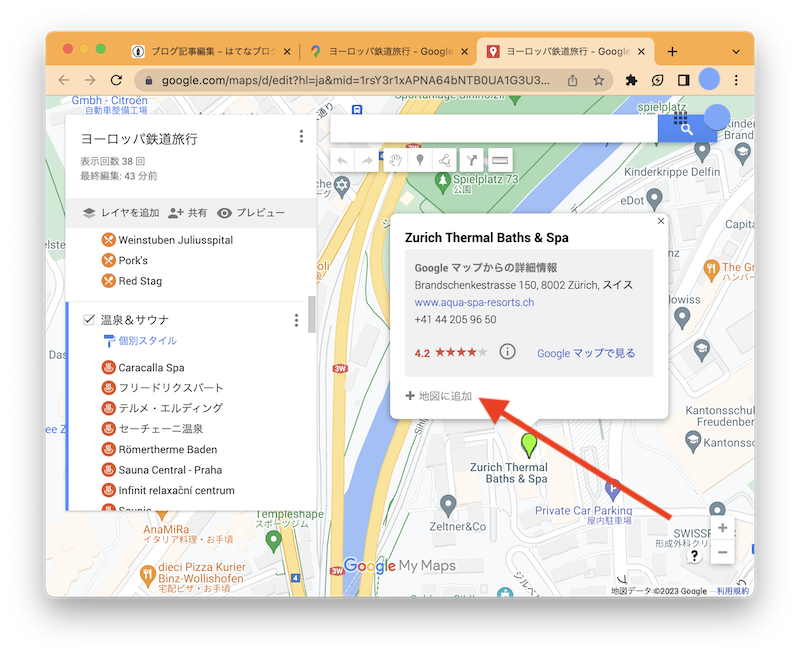Click プレビュー preview button

tap(251, 213)
